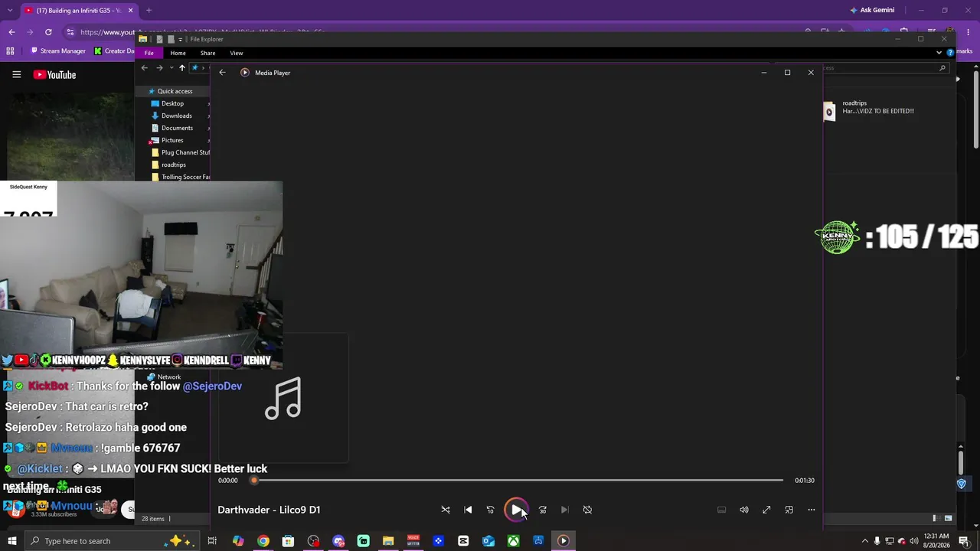Open Windows Start menu

pos(11,541)
